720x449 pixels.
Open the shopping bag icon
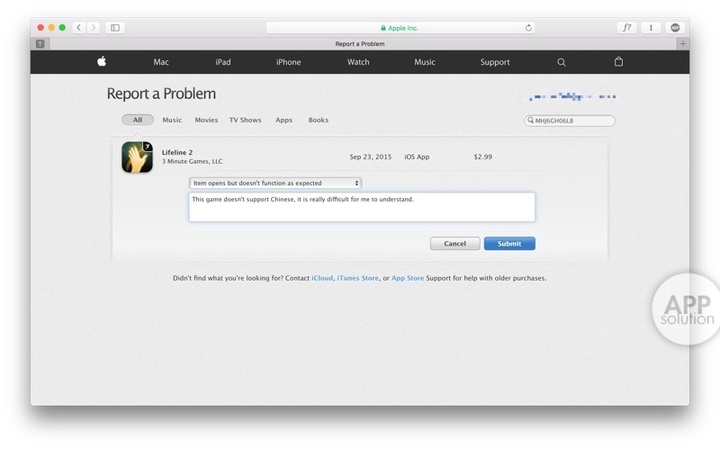click(618, 62)
